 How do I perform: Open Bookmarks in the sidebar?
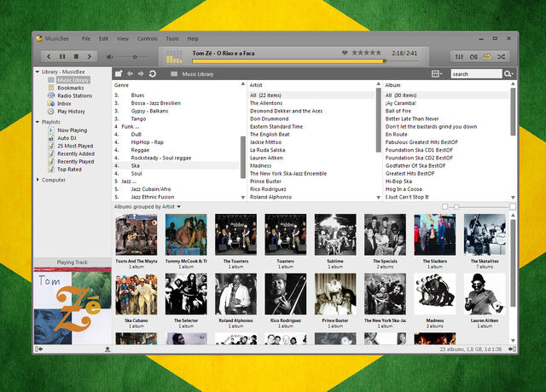click(x=71, y=88)
